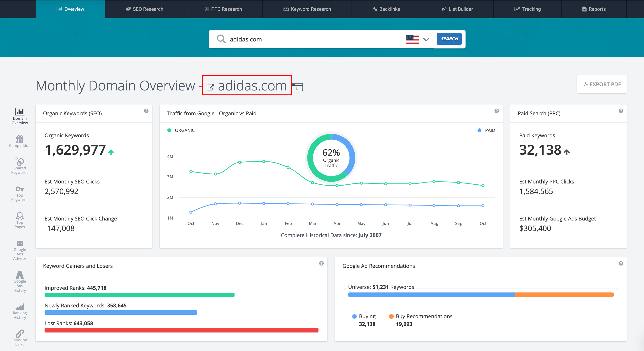644x351 pixels.
Task: Open Ranking History chart icon
Action: pyautogui.click(x=20, y=306)
